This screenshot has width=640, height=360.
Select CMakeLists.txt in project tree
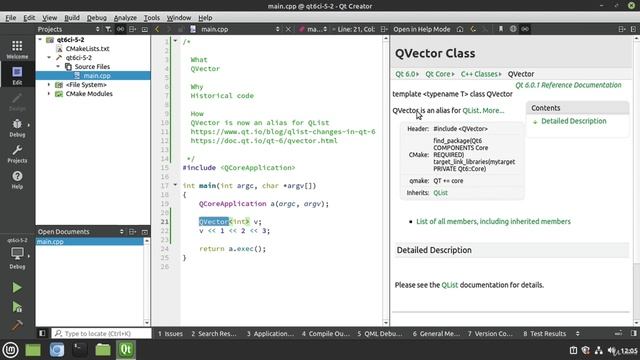[x=87, y=49]
